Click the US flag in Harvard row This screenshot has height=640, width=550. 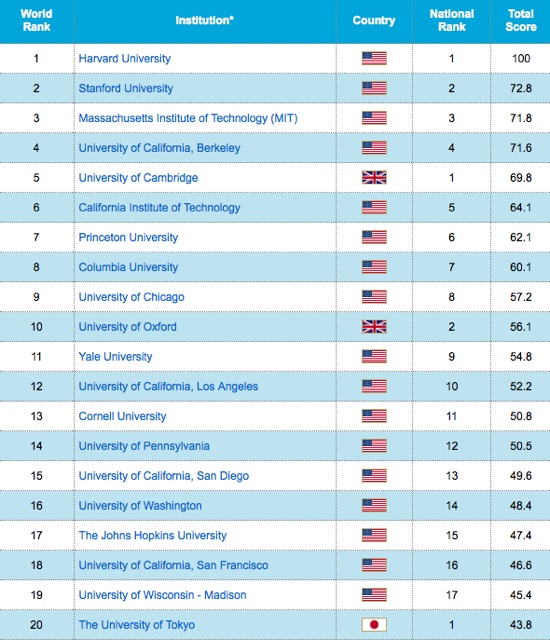pyautogui.click(x=374, y=58)
